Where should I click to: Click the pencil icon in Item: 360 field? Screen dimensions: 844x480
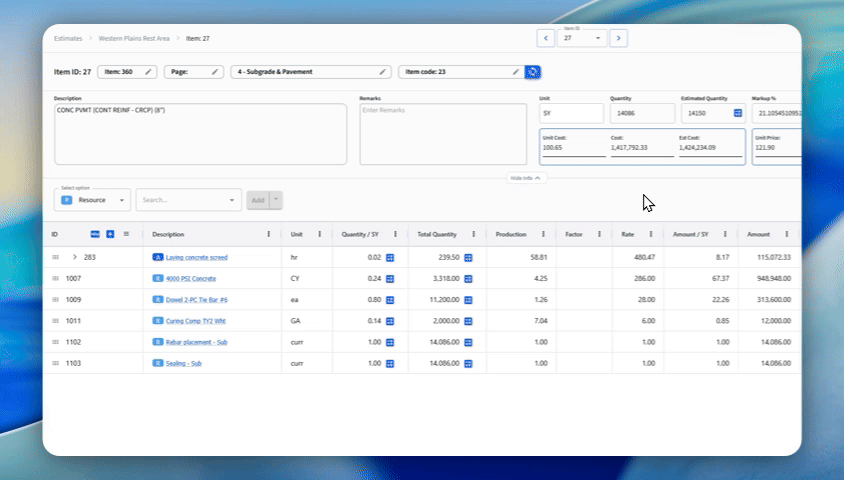(x=149, y=72)
